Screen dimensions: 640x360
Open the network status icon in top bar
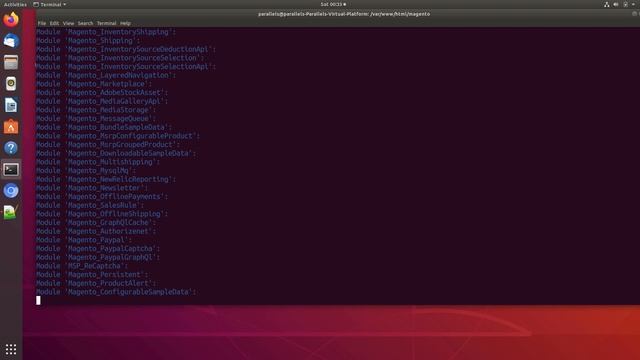tap(607, 4)
